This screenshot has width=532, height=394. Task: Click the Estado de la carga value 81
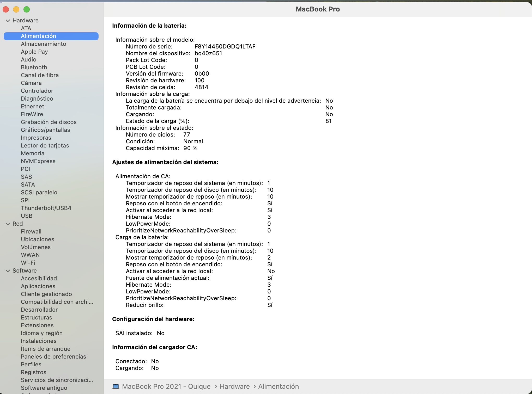(x=328, y=121)
